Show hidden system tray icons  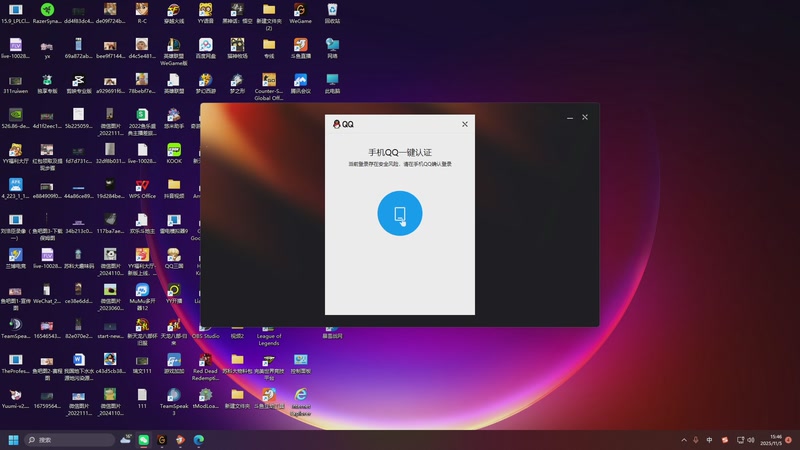click(x=684, y=440)
